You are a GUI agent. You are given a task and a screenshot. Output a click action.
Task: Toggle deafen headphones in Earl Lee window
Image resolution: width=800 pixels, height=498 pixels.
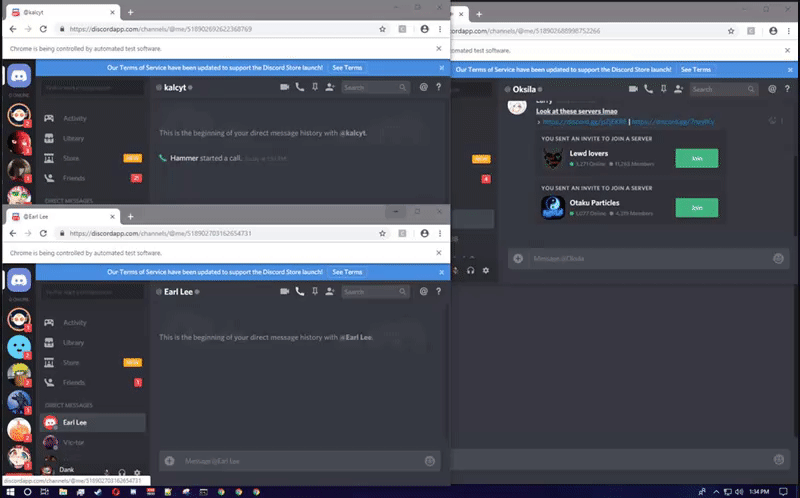(122, 473)
